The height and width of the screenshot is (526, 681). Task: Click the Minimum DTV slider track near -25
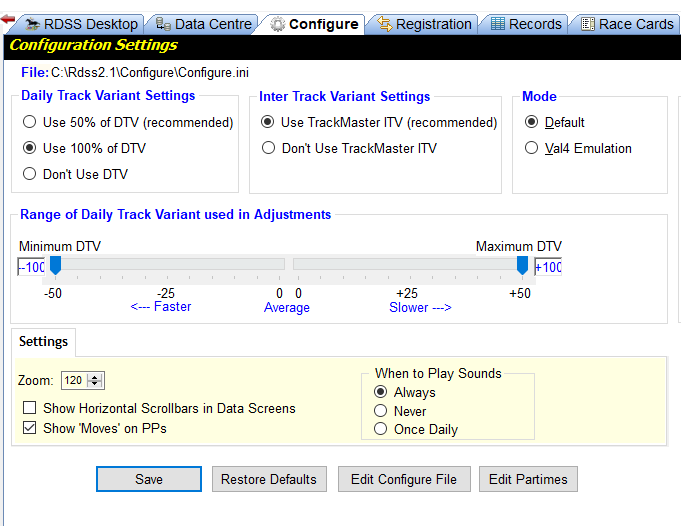point(167,264)
